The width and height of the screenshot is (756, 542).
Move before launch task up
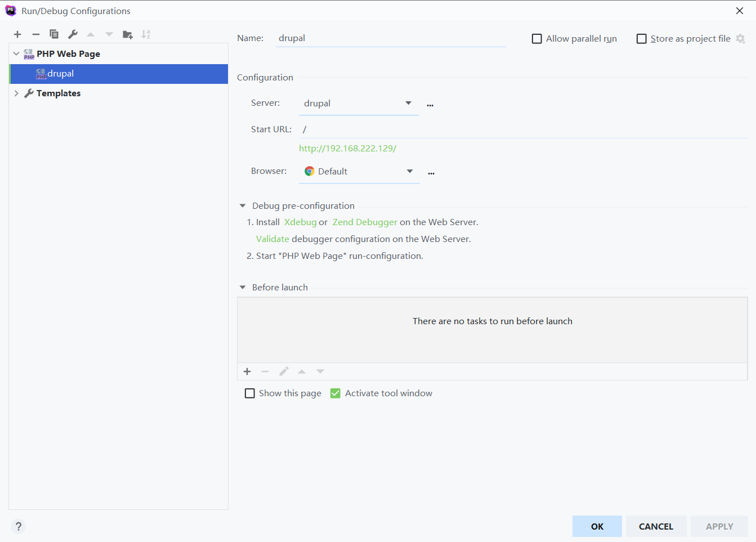[302, 371]
